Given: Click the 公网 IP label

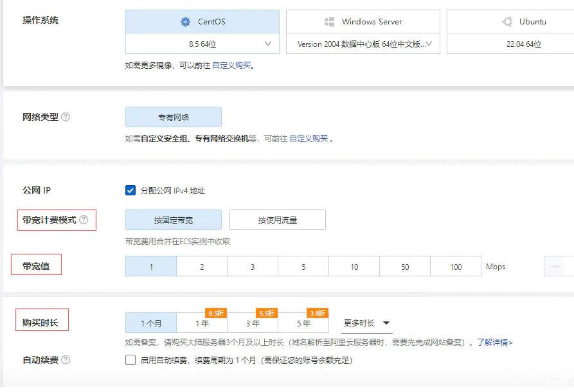Looking at the screenshot, I should 37,190.
